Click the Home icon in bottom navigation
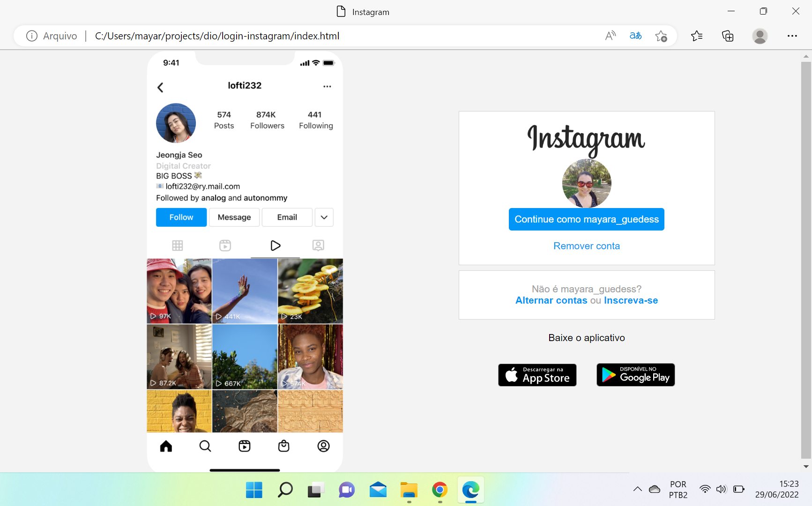This screenshot has height=506, width=812. pos(165,446)
